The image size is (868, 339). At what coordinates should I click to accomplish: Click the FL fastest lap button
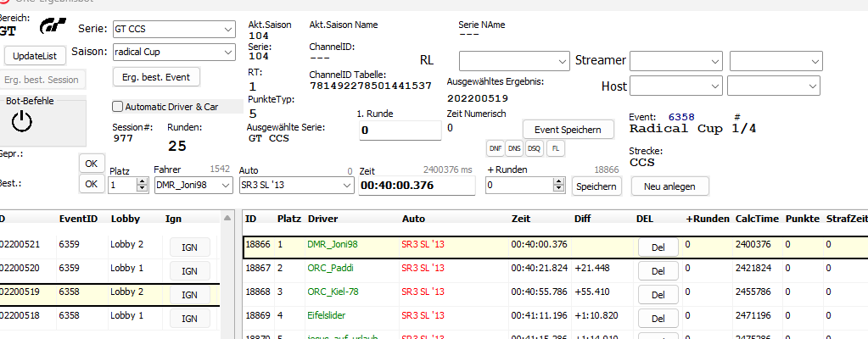coord(555,147)
